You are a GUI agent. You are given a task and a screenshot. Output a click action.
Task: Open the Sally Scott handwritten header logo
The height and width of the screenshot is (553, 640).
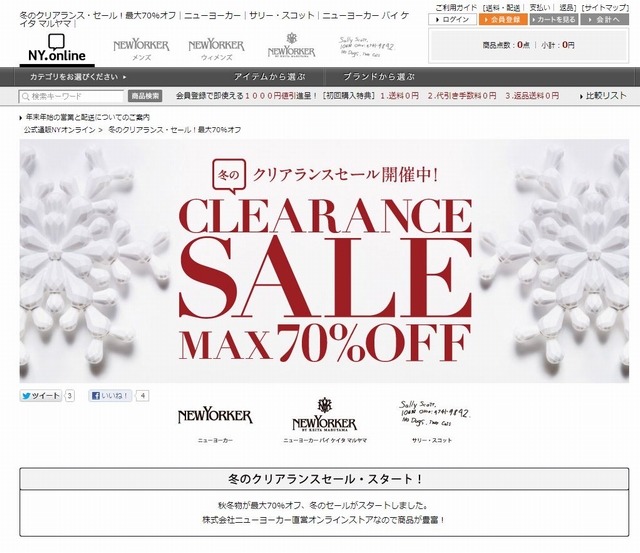tap(366, 47)
